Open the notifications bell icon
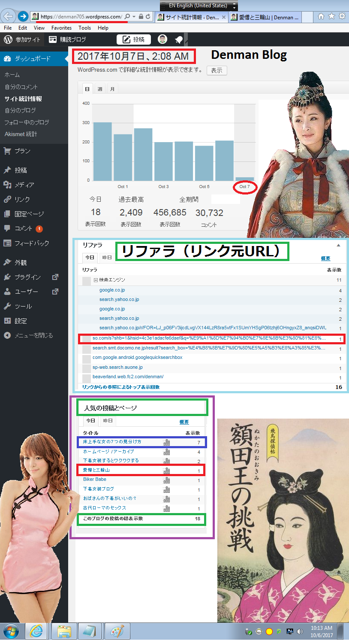349x644 pixels. [x=179, y=39]
